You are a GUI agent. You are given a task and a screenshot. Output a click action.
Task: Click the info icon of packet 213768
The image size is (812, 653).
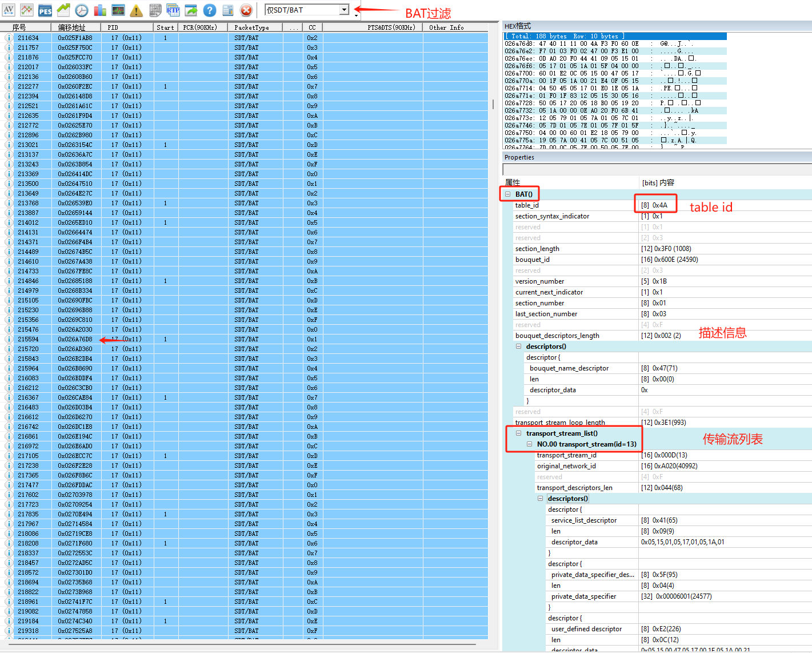tap(9, 203)
